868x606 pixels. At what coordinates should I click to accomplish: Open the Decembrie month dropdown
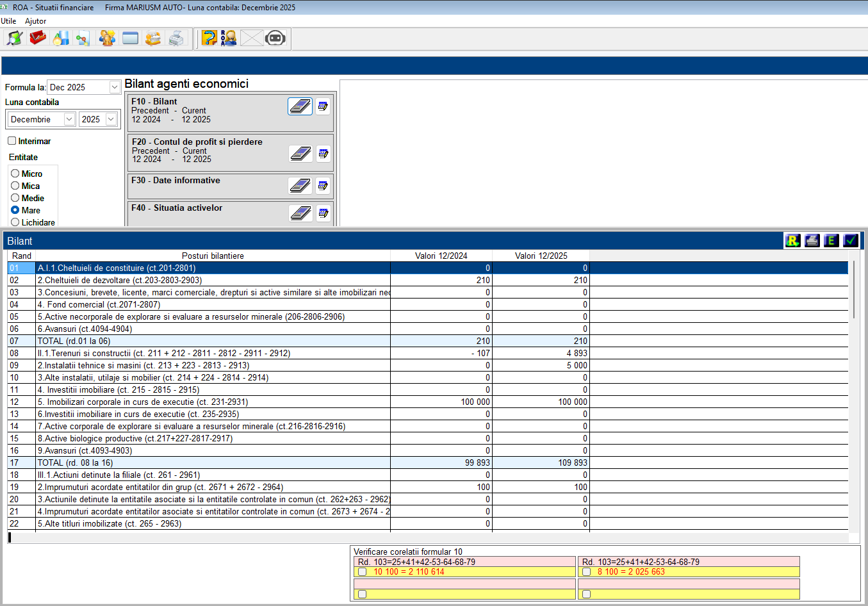pyautogui.click(x=69, y=119)
